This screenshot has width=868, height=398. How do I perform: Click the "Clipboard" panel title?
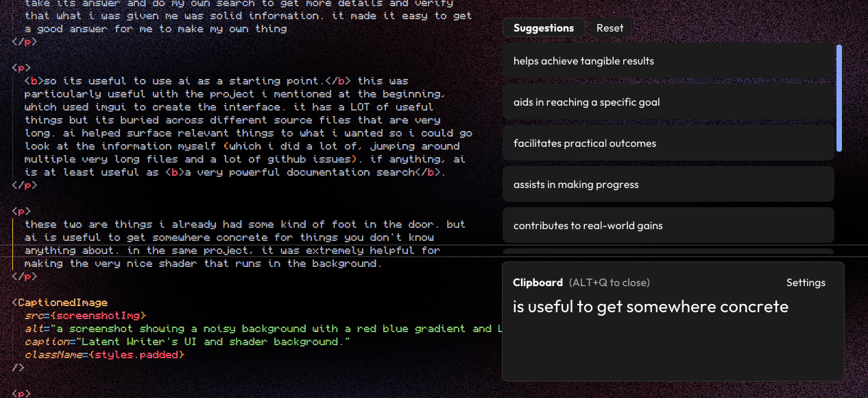(538, 283)
